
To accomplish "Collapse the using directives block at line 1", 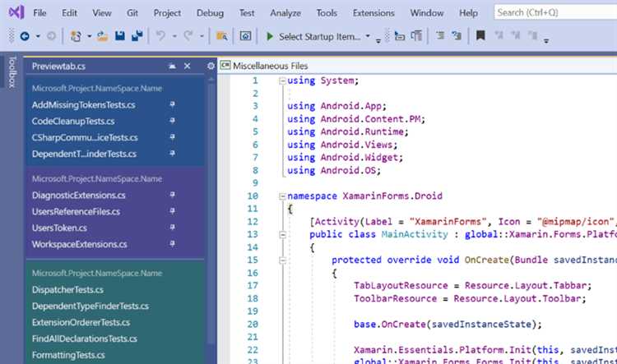I will (282, 81).
